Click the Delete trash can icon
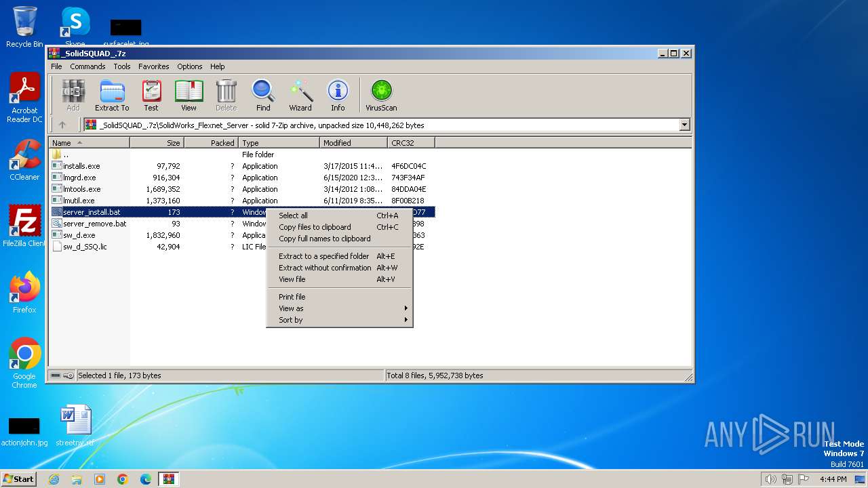 (226, 95)
